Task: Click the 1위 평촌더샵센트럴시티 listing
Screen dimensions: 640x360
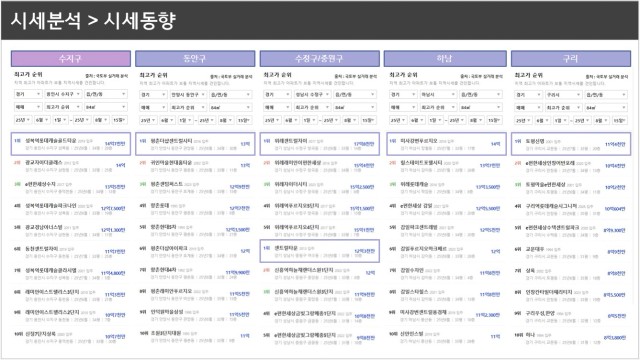Action: coord(195,144)
